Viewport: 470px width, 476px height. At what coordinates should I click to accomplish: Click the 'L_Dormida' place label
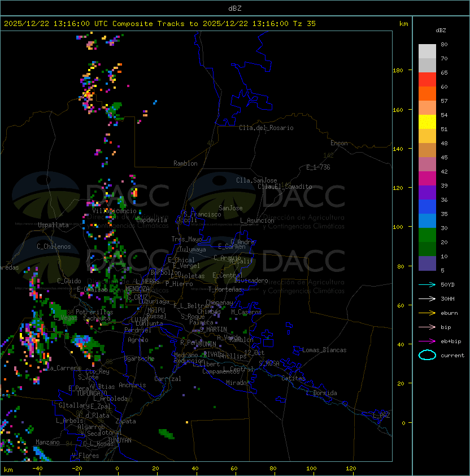pyautogui.click(x=321, y=393)
